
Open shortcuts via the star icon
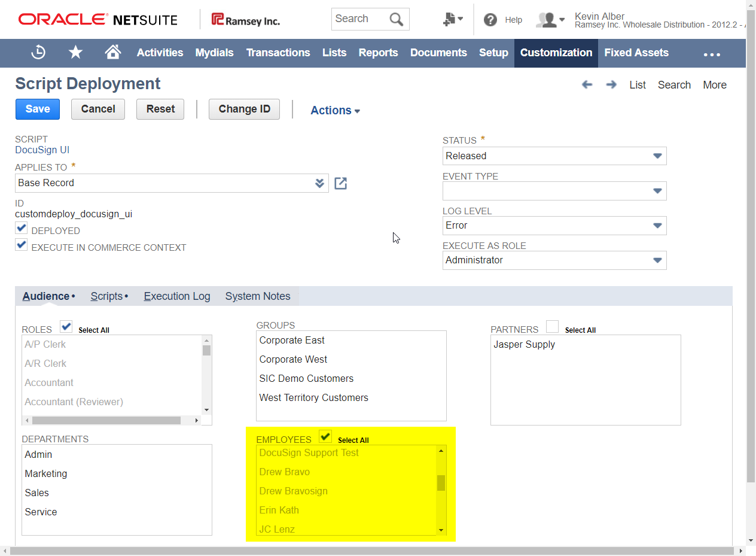[75, 53]
